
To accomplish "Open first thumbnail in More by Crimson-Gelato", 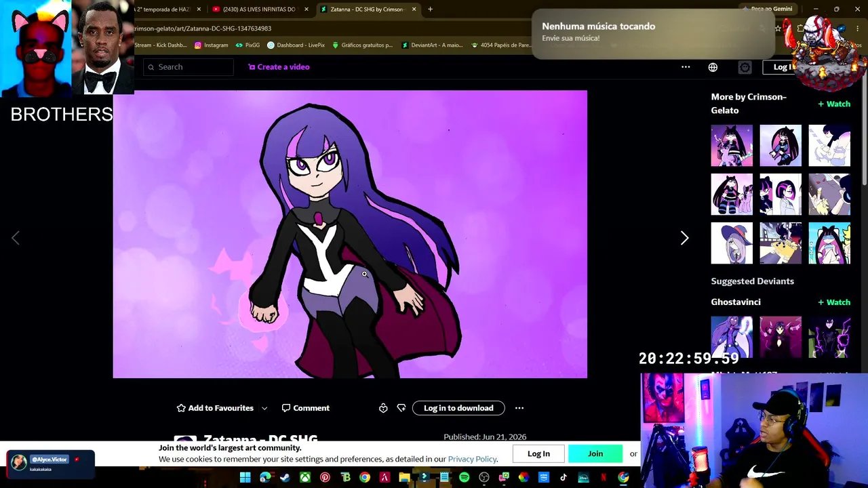I will [x=732, y=146].
